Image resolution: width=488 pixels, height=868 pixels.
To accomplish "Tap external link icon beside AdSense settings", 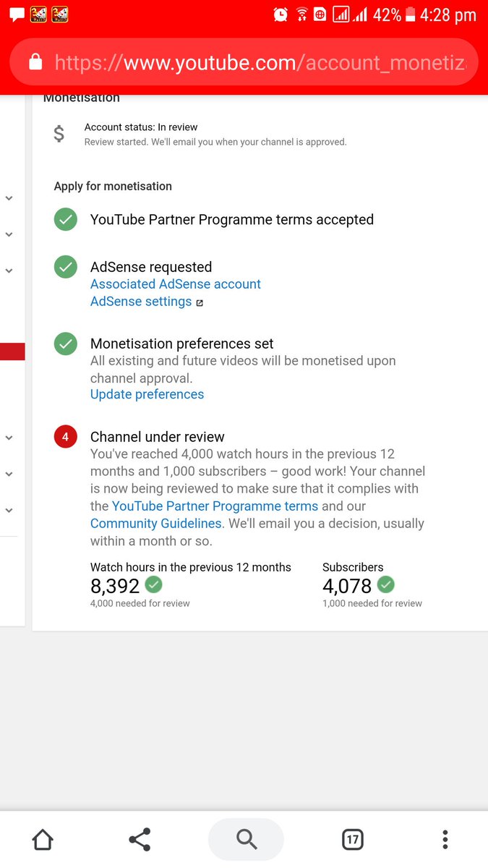I will click(200, 303).
